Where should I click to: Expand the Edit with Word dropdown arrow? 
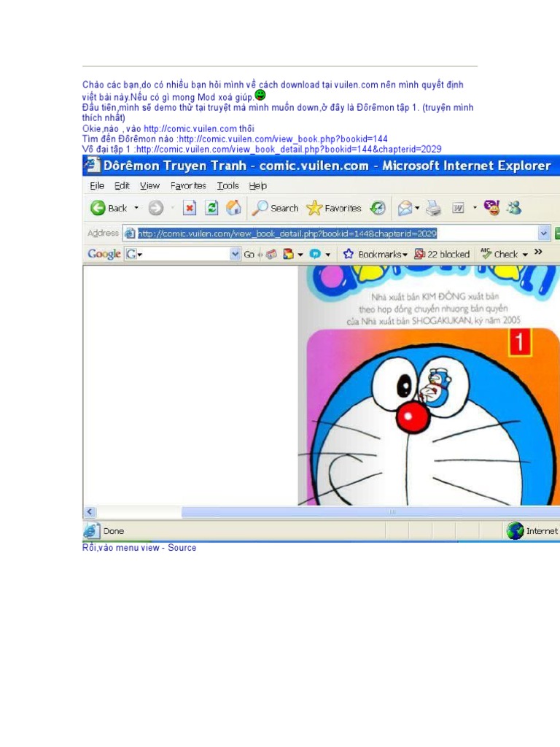pos(475,208)
